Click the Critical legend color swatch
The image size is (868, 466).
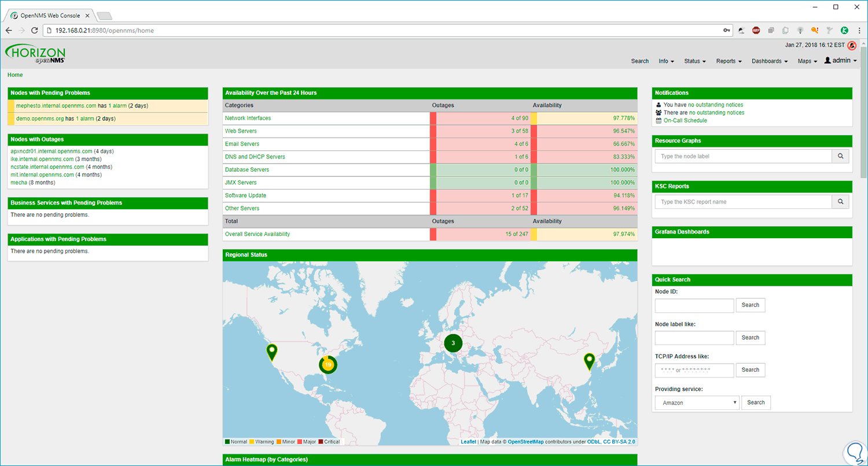[321, 442]
